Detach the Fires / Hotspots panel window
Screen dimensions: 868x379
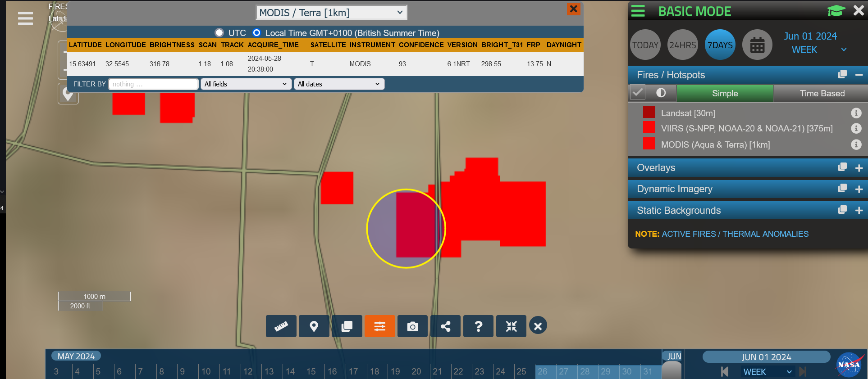click(842, 74)
